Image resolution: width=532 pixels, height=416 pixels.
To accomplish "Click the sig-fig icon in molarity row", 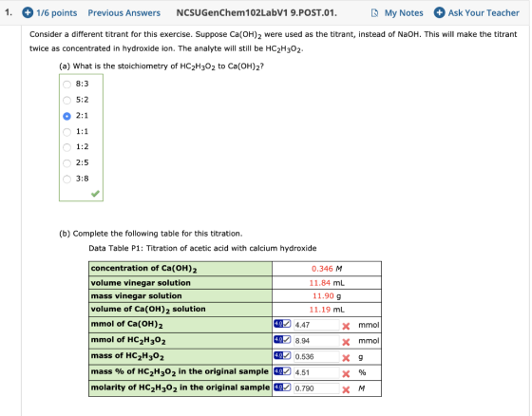I will pos(282,387).
